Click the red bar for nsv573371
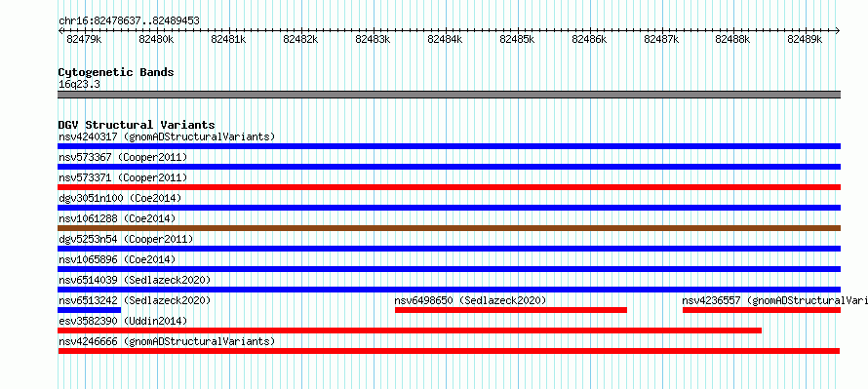Image resolution: width=868 pixels, height=389 pixels. (449, 187)
